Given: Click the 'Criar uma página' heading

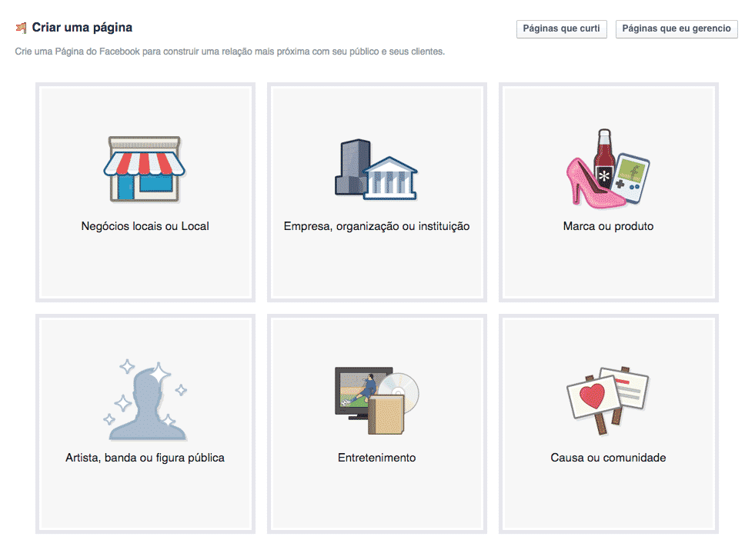Looking at the screenshot, I should pos(82,28).
